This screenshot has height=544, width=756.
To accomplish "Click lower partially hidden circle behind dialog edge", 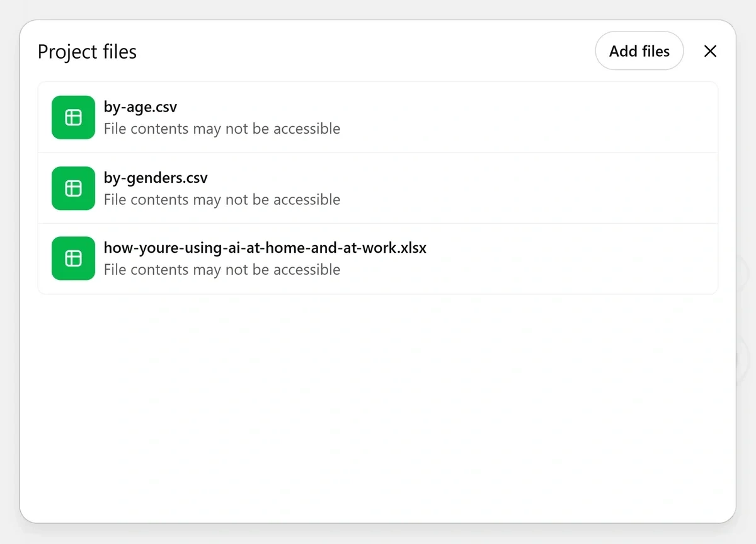I will (743, 358).
